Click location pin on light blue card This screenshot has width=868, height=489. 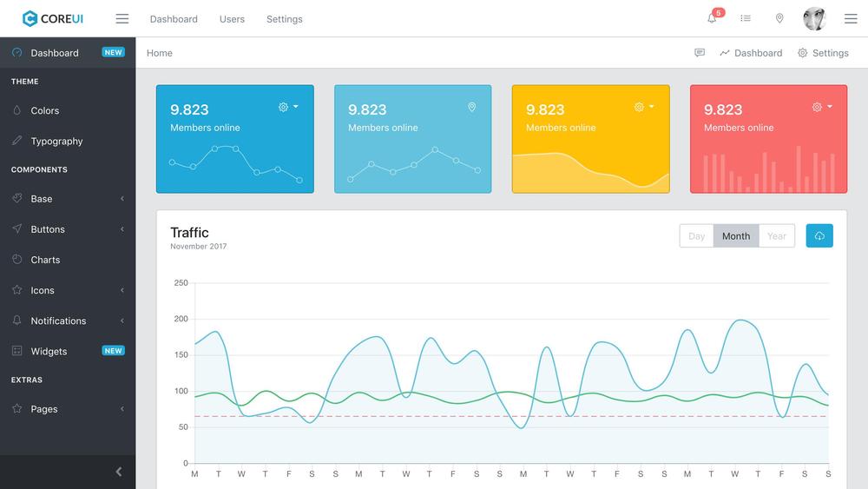click(472, 107)
